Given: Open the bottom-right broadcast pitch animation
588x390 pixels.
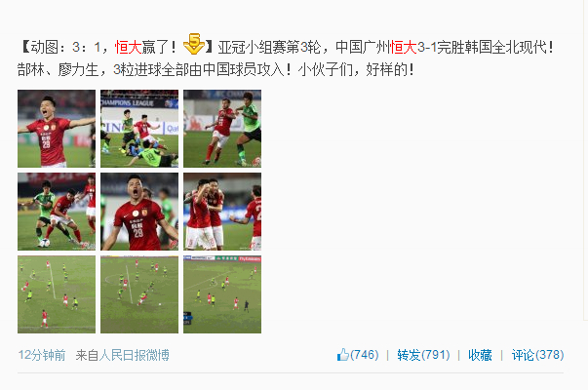Looking at the screenshot, I should [x=222, y=294].
